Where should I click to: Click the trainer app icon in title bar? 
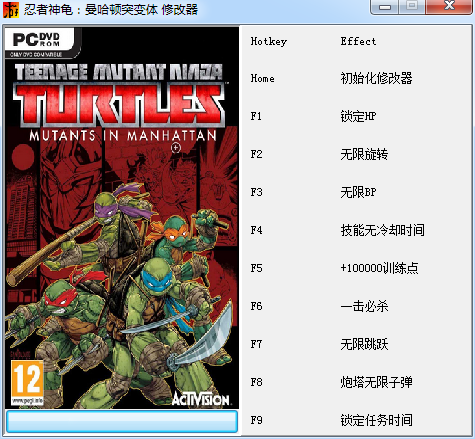tap(10, 9)
